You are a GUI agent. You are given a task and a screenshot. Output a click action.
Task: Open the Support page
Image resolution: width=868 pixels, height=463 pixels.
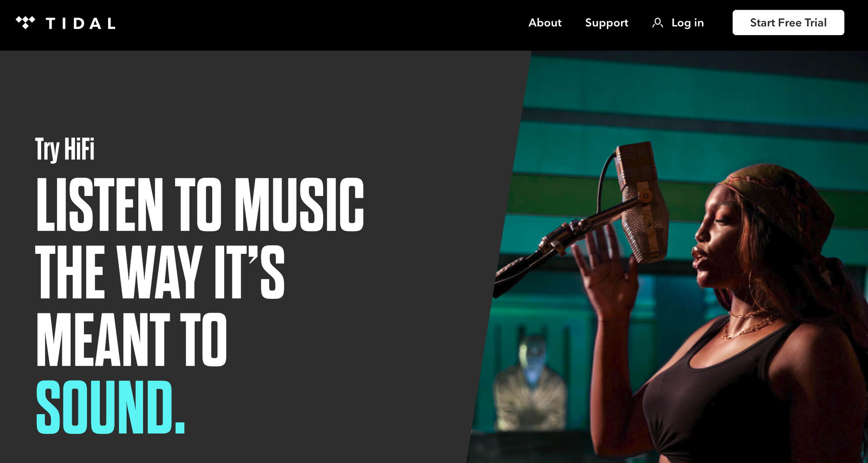coord(607,23)
